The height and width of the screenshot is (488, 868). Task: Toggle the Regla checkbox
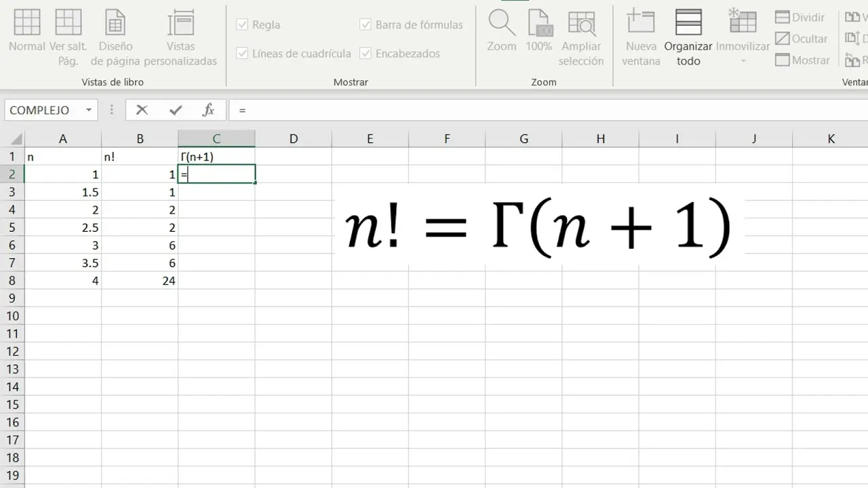point(242,25)
